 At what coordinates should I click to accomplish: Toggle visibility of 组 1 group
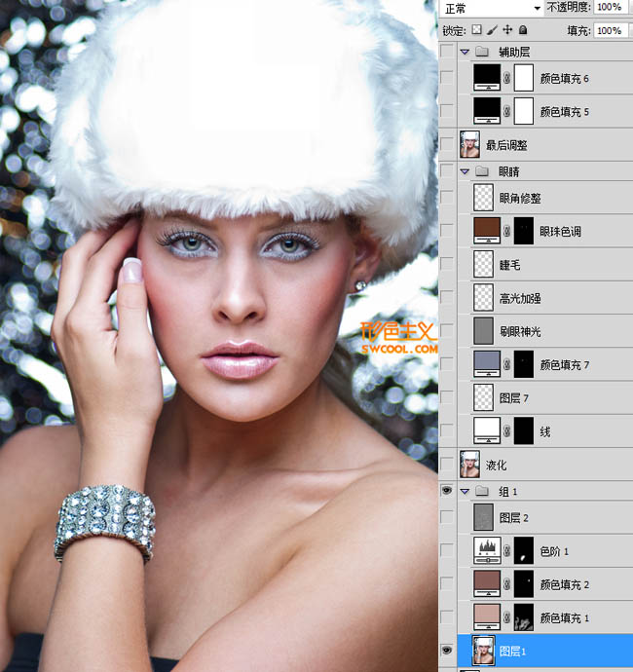pyautogui.click(x=447, y=491)
